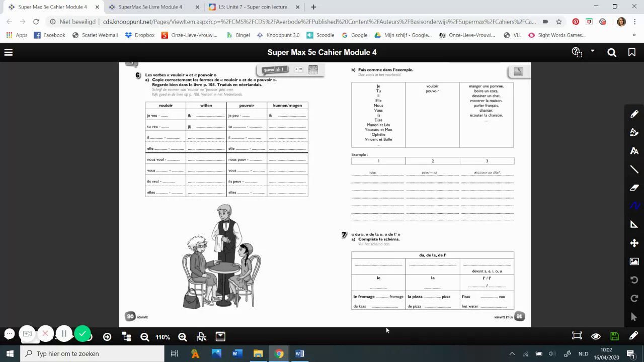Undo the last annotation
This screenshot has height=362, width=644.
[x=634, y=280]
